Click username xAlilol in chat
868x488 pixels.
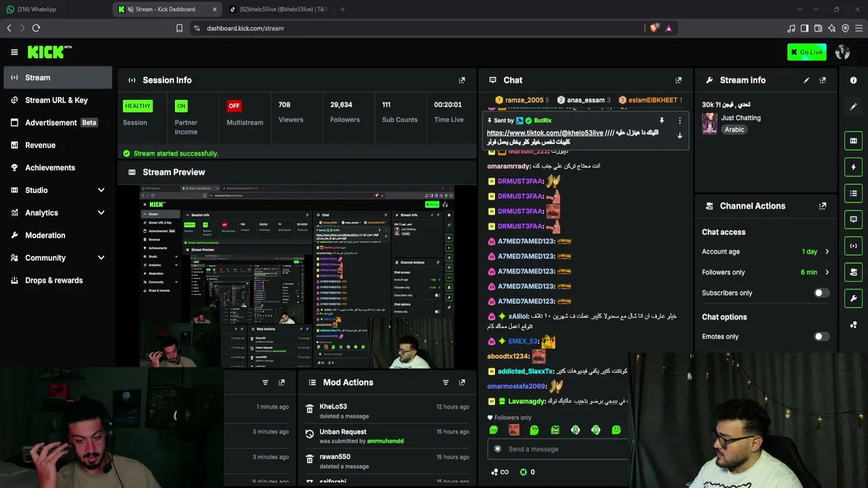(x=519, y=317)
